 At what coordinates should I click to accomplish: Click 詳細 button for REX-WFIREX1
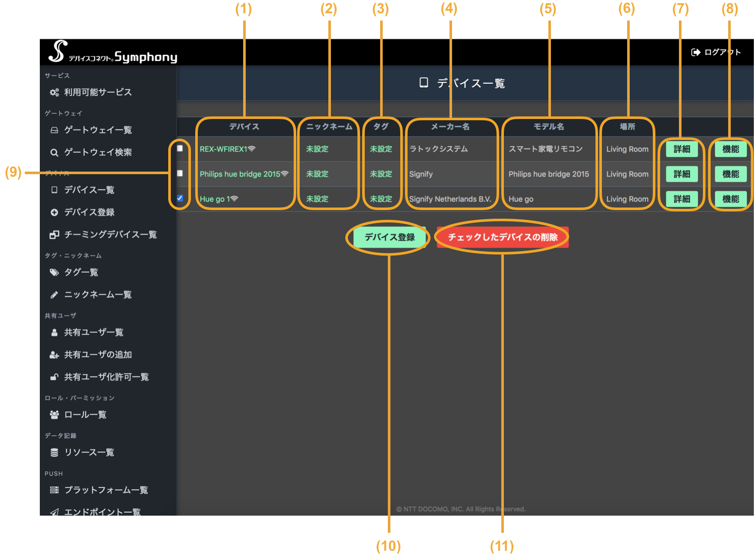click(x=682, y=149)
